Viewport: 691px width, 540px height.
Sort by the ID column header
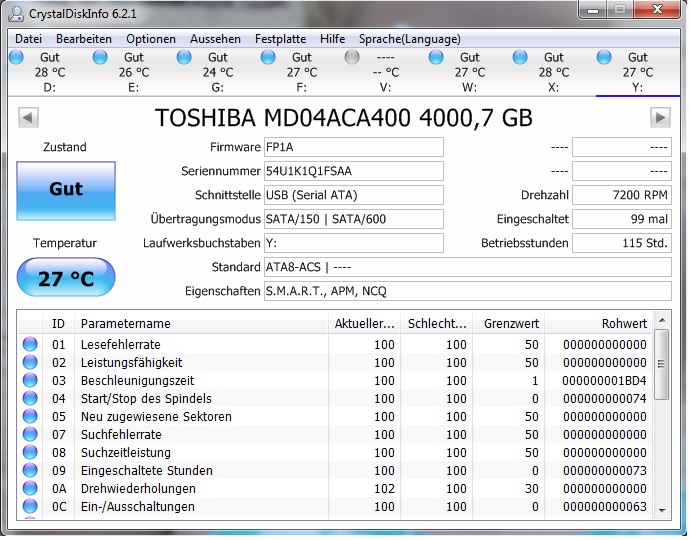coord(58,324)
